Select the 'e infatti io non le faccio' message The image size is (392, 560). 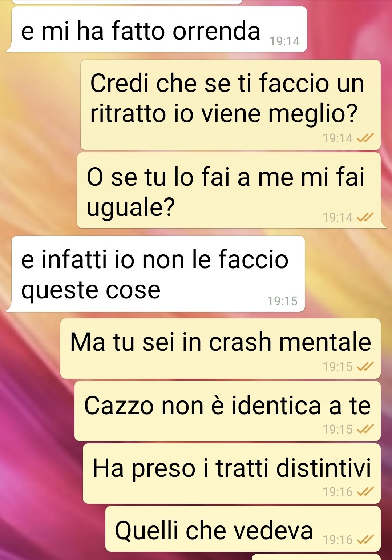tap(155, 274)
